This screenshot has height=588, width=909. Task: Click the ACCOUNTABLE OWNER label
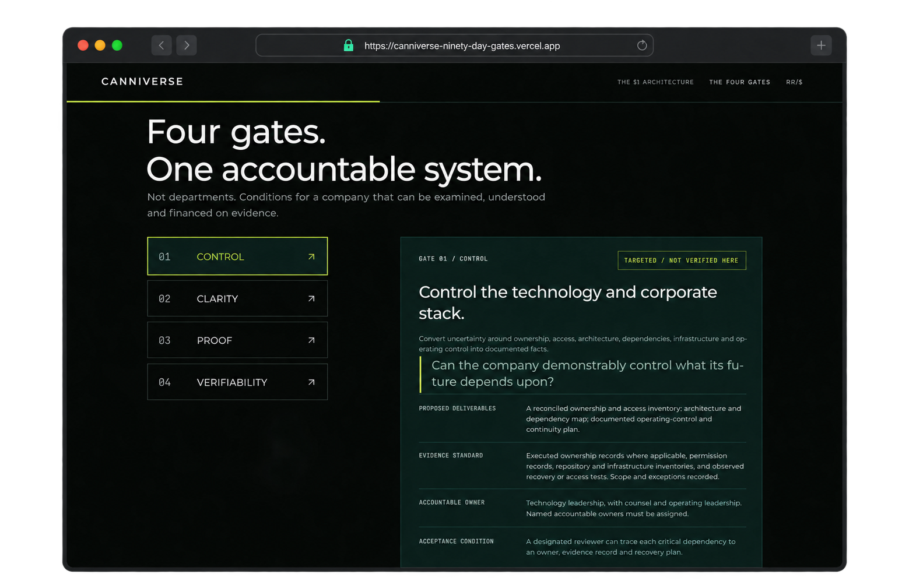[x=452, y=502]
